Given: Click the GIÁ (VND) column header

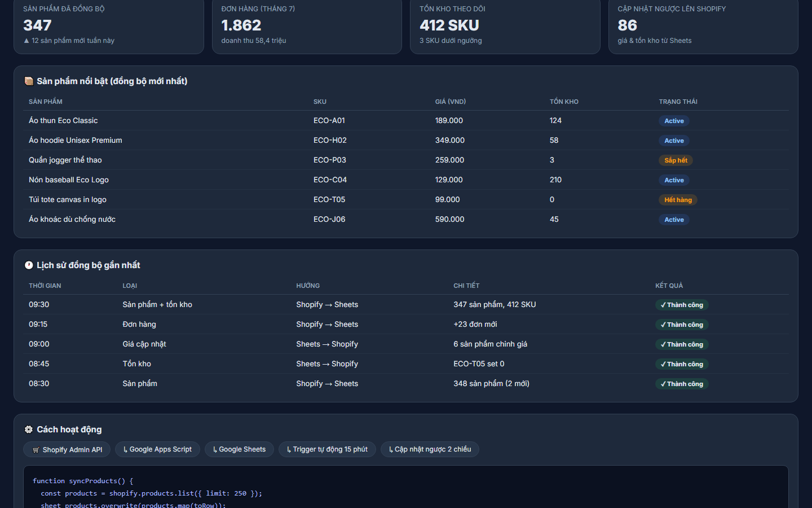Looking at the screenshot, I should (x=451, y=102).
